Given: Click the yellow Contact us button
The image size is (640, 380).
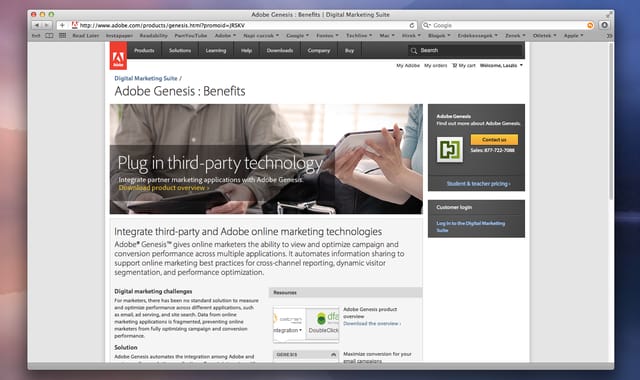Looking at the screenshot, I should (x=494, y=140).
